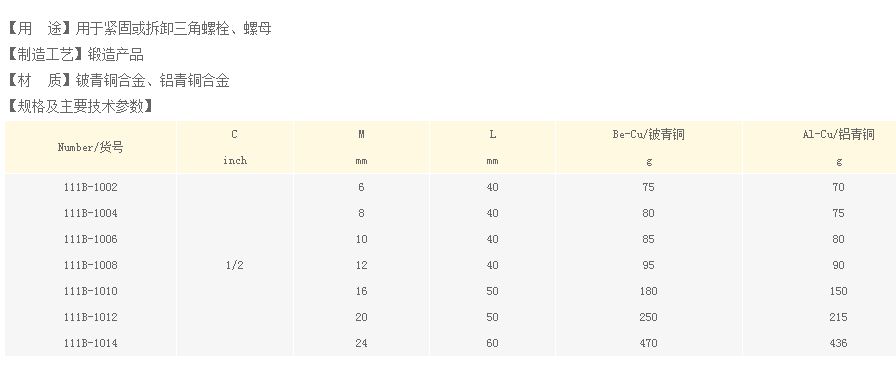Select product number 111B-1004
Viewport: 896px width, 368px height.
90,213
